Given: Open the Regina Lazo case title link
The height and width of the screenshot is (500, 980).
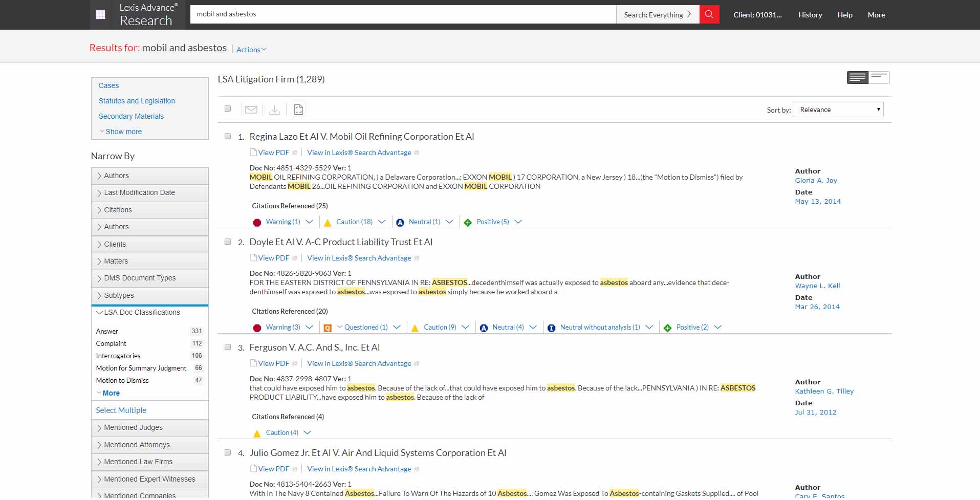Looking at the screenshot, I should 362,137.
